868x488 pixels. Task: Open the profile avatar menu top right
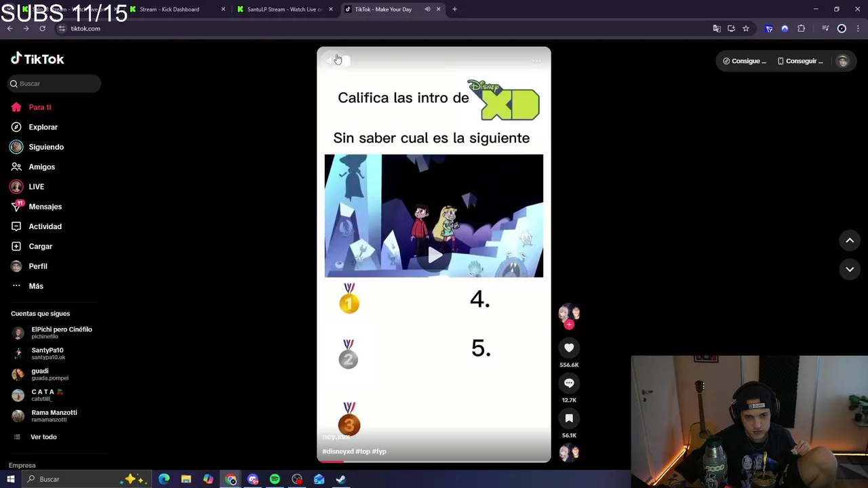[842, 61]
